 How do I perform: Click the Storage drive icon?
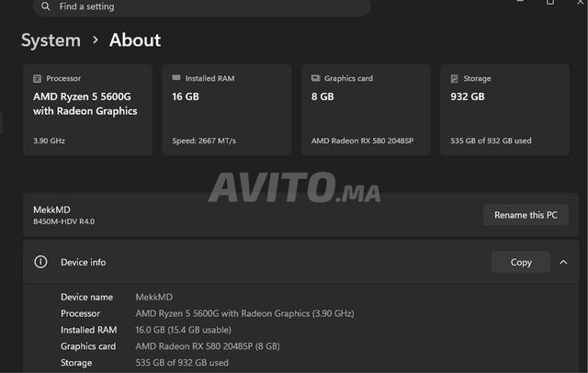point(455,78)
